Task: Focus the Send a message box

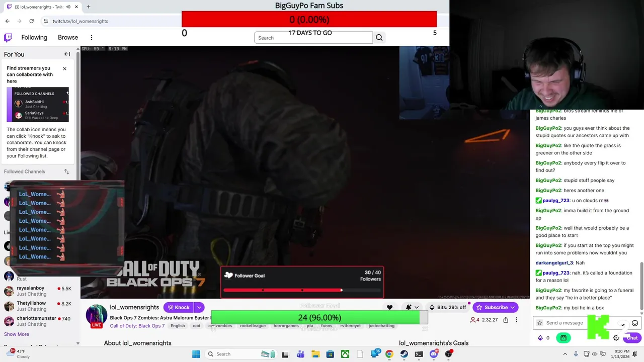Action: tap(581, 323)
